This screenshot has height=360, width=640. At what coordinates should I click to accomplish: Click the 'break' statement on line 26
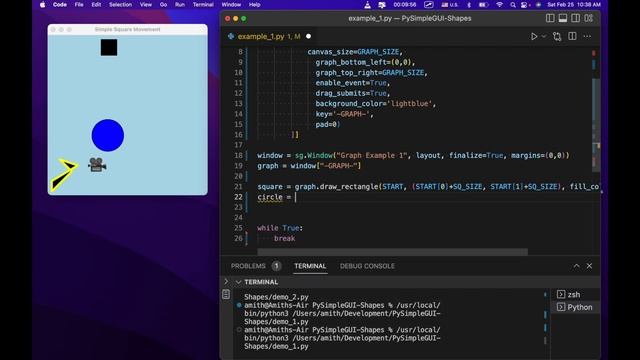tap(284, 238)
